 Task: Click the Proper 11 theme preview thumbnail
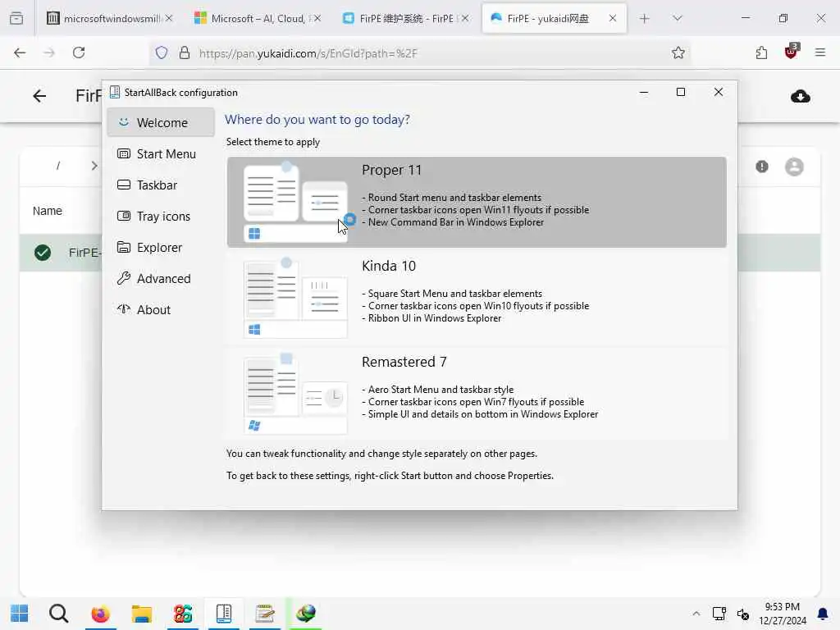click(x=295, y=202)
